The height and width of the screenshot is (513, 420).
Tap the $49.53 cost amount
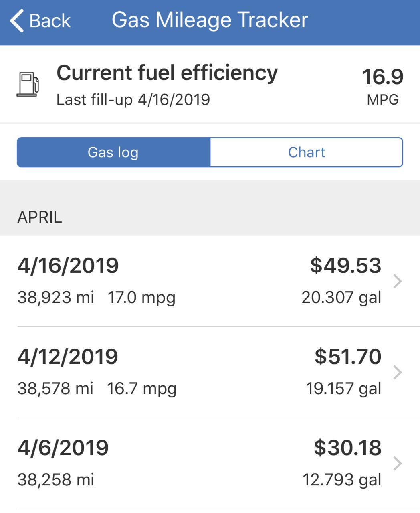345,266
